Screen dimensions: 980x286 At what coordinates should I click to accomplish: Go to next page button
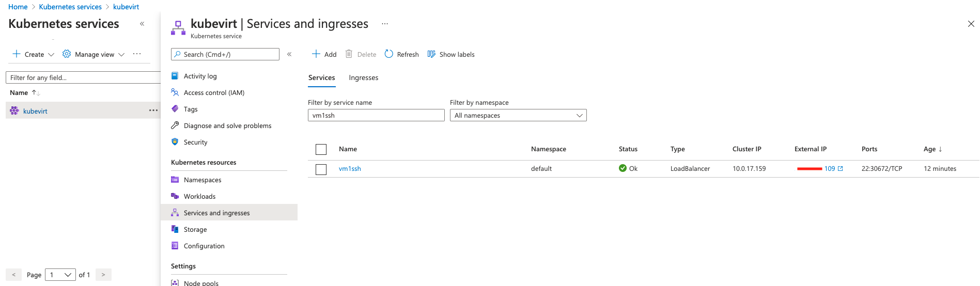coord(103,275)
